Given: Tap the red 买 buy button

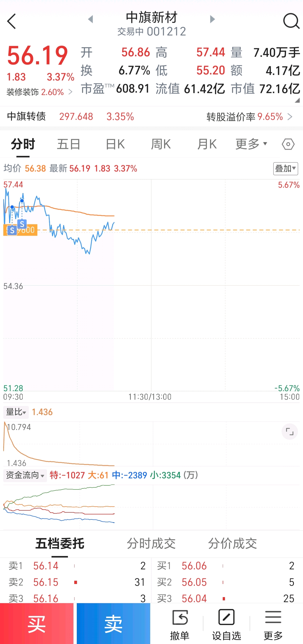Looking at the screenshot, I should [37, 624].
